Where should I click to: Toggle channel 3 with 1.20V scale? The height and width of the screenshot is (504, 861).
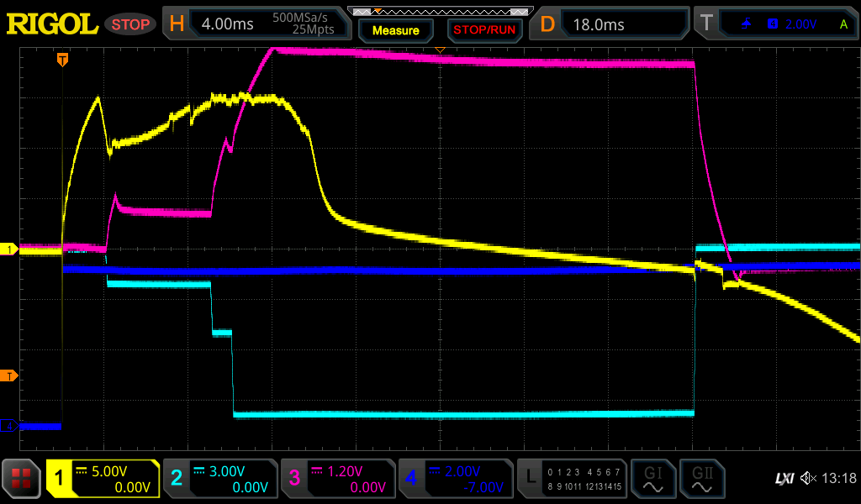(338, 480)
